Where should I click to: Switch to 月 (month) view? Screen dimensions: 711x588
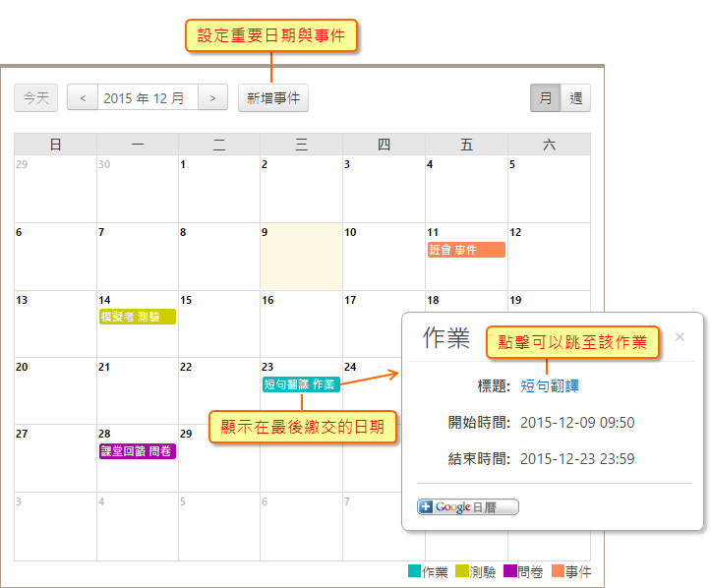point(545,98)
